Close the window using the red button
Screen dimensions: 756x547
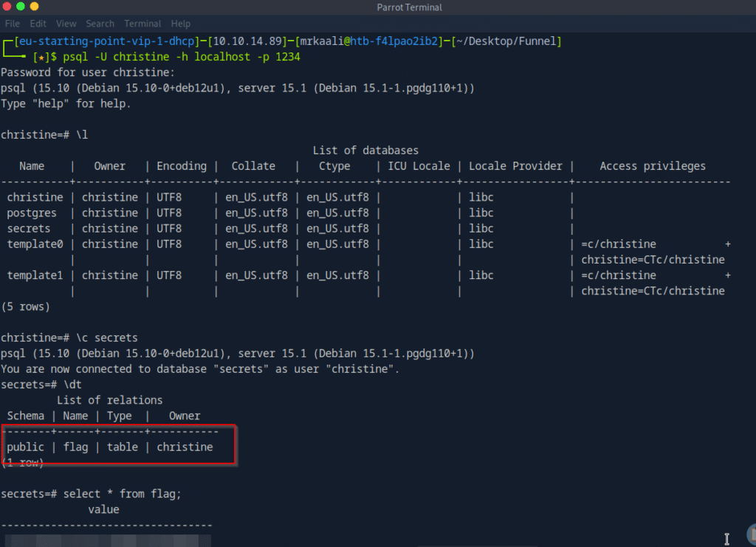click(x=7, y=7)
